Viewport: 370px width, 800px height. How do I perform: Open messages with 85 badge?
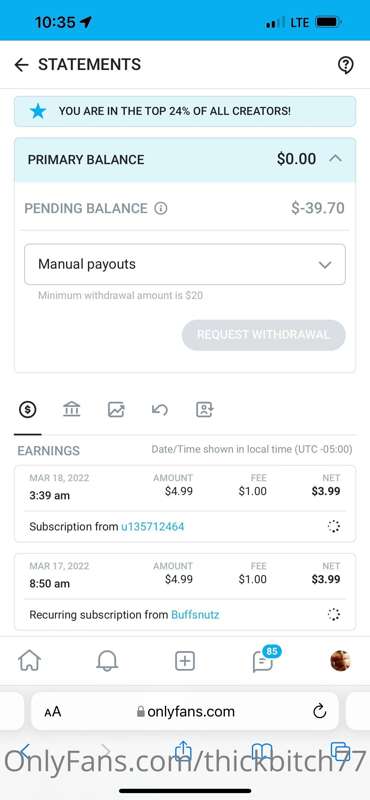click(265, 659)
